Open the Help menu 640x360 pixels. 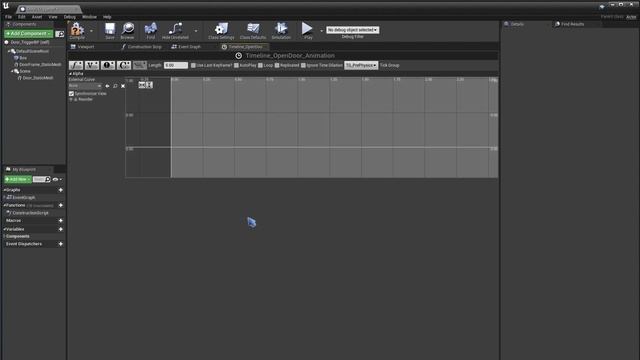[x=107, y=17]
